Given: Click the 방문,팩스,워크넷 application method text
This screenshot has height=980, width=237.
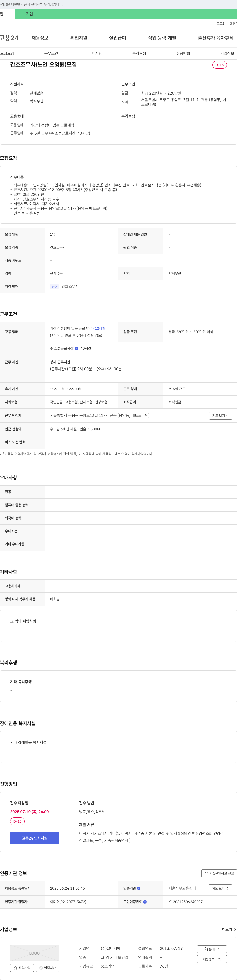Looking at the screenshot, I should 92,811.
